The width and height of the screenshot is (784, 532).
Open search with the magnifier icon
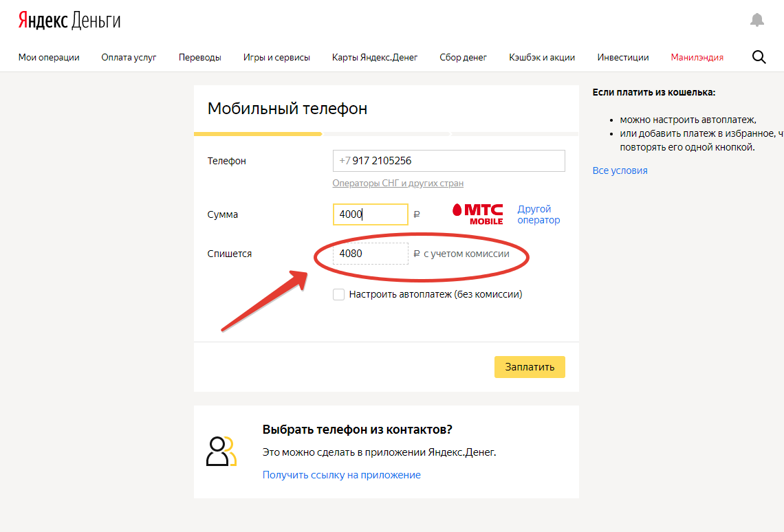pos(759,57)
